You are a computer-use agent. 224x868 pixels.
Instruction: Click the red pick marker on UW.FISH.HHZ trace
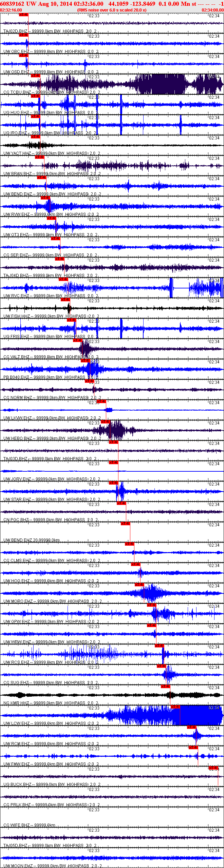pyautogui.click(x=65, y=300)
